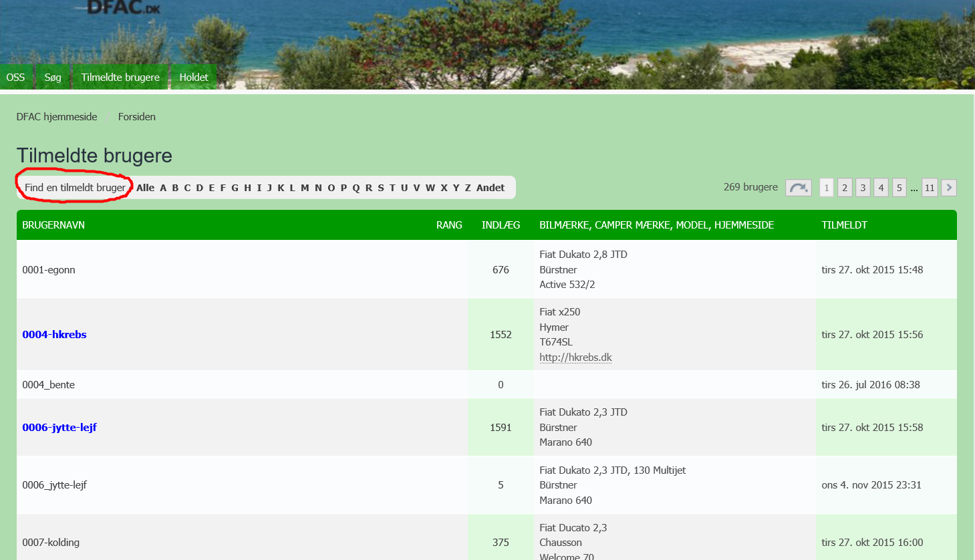
Task: View 1552 posts by 0004-hkrebs
Action: pyautogui.click(x=501, y=335)
